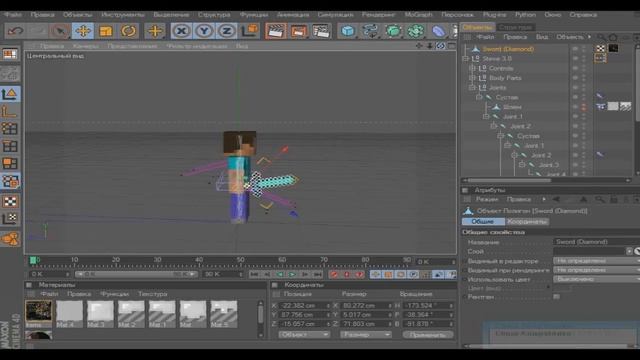The height and width of the screenshot is (360, 640).
Task: Collapse the Joint 3 branch
Action: (522, 165)
